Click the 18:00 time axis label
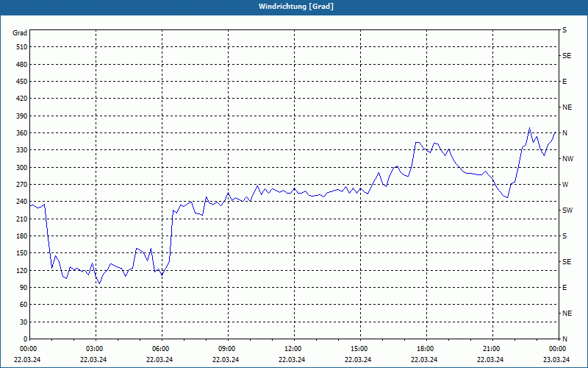This screenshot has width=588, height=368. [425, 348]
